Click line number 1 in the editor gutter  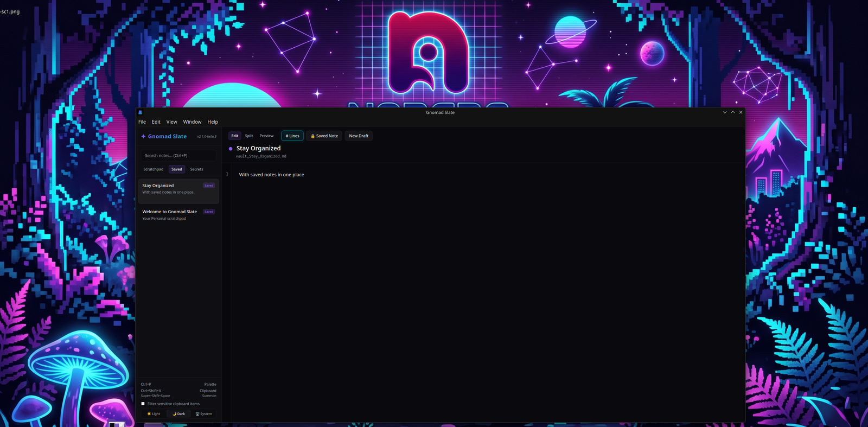[227, 174]
